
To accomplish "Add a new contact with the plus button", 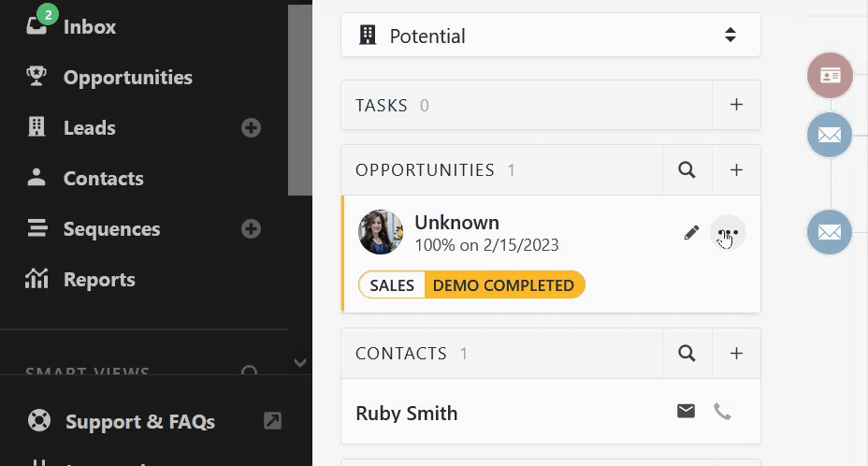I will (736, 354).
